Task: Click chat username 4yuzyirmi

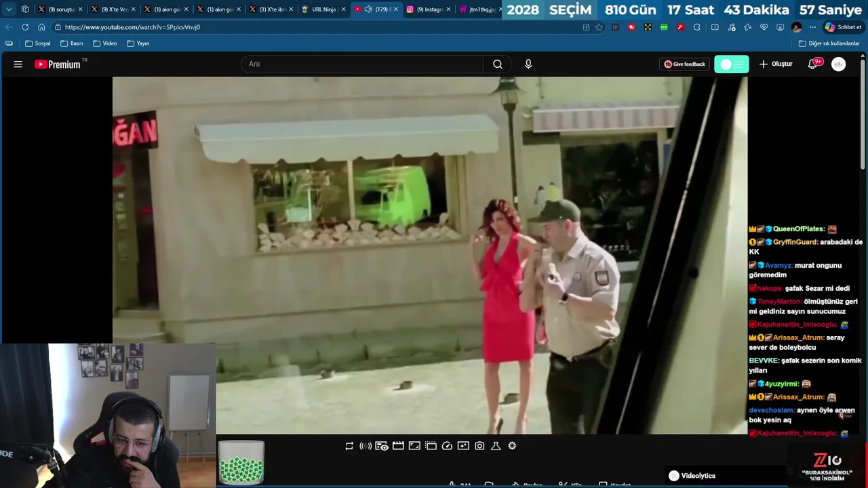Action: (782, 384)
